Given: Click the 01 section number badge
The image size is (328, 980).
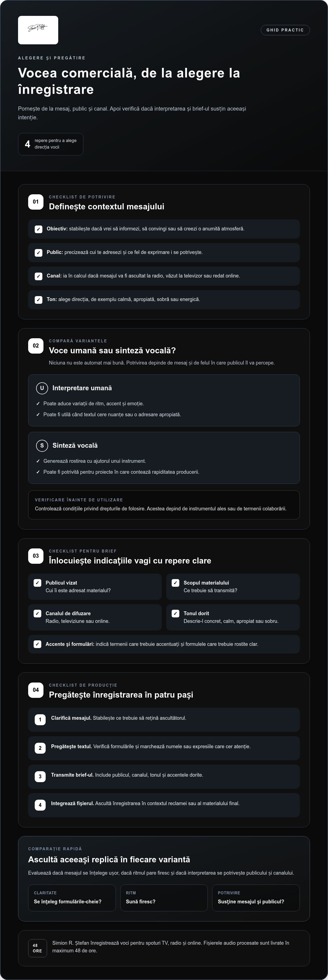Looking at the screenshot, I should (36, 202).
